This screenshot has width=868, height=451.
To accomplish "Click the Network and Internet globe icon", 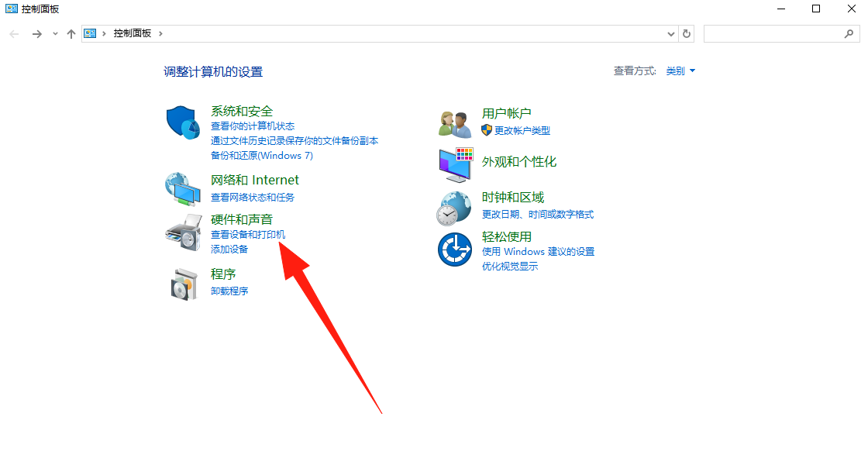I will tap(183, 190).
